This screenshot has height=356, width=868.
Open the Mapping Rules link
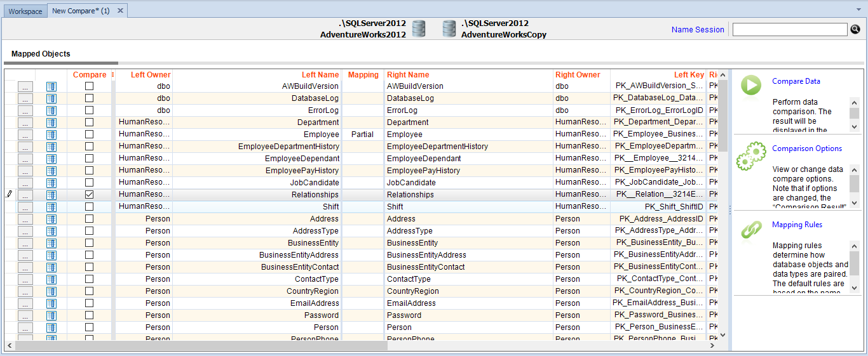[797, 225]
